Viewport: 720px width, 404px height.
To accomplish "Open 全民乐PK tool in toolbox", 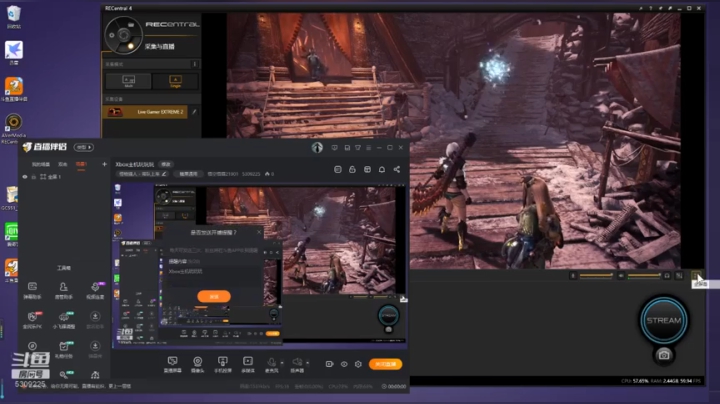I will click(32, 320).
